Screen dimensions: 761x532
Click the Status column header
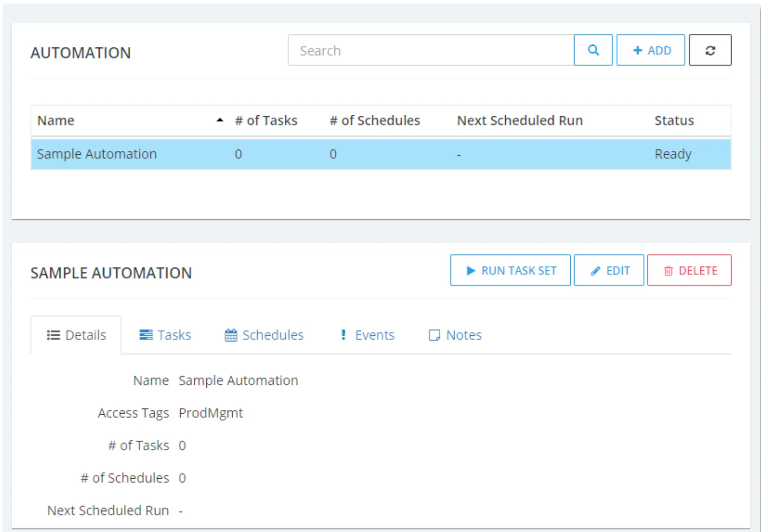pyautogui.click(x=674, y=120)
